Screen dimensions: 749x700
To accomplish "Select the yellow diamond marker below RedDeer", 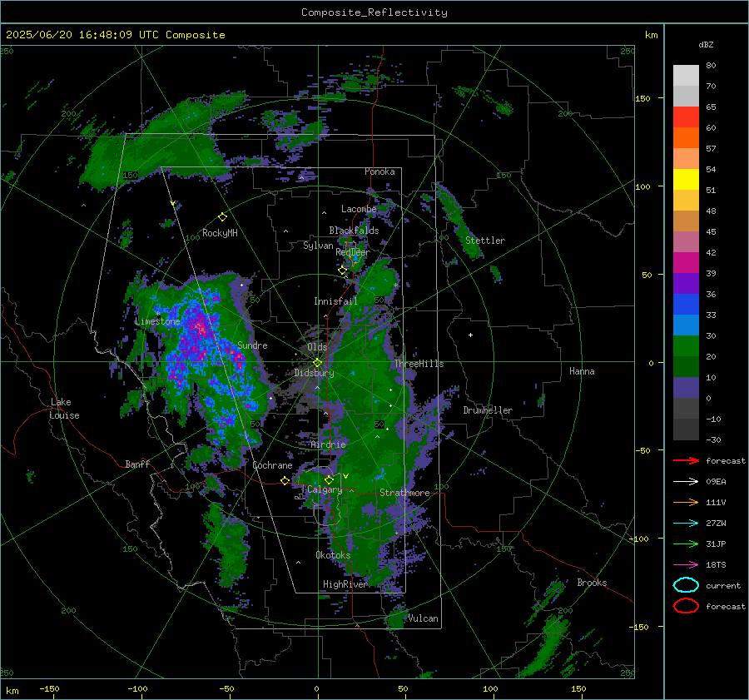I will point(343,271).
